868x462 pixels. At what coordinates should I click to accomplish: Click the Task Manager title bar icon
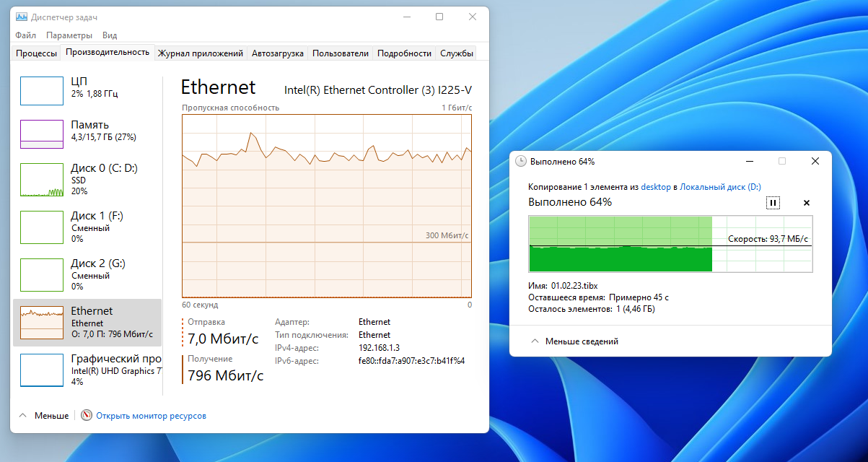point(21,17)
